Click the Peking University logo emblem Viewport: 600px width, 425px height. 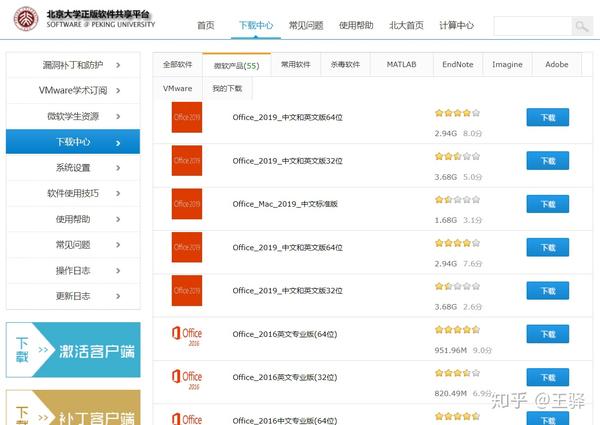[x=26, y=19]
